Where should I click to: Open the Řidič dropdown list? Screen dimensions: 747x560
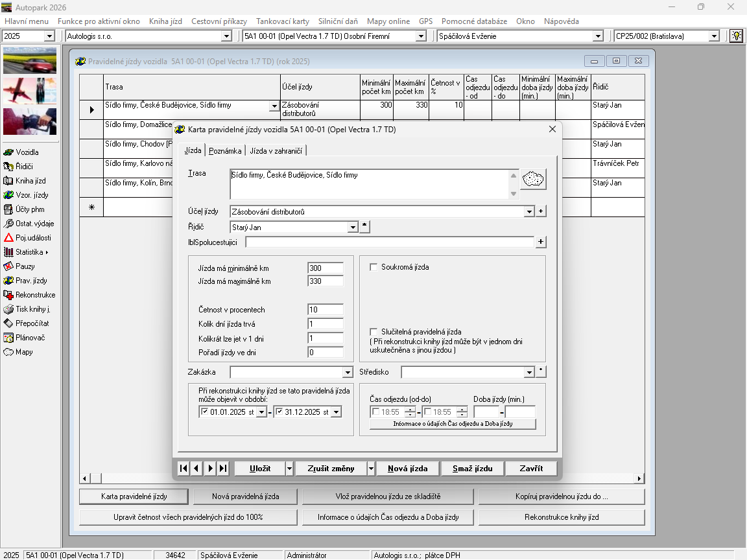(x=353, y=227)
